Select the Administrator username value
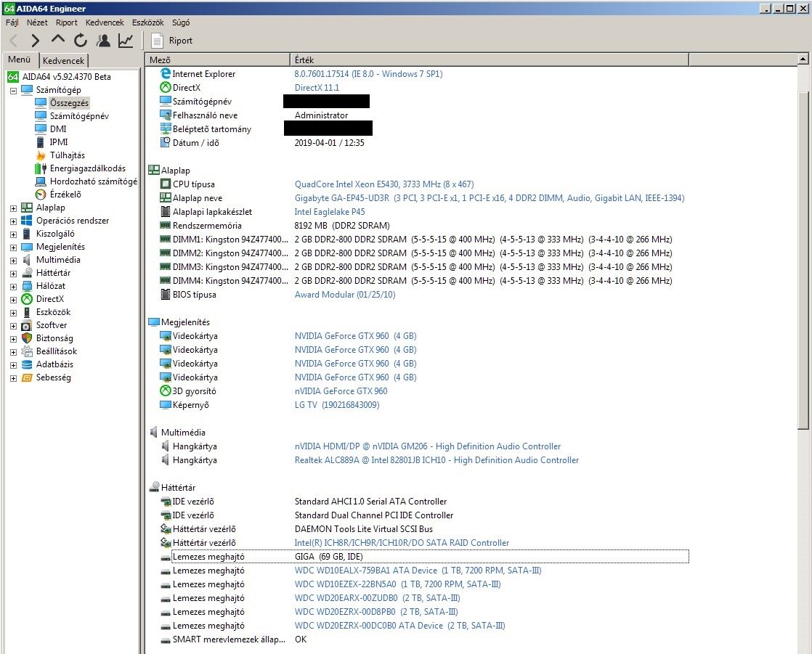The image size is (812, 654). [x=321, y=115]
